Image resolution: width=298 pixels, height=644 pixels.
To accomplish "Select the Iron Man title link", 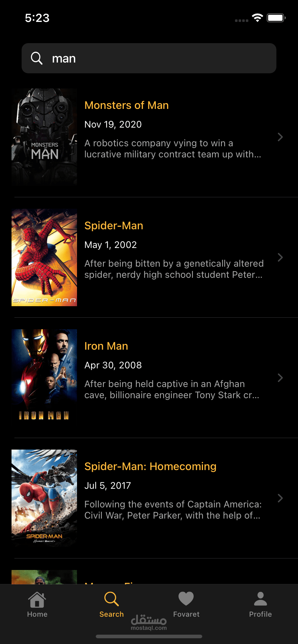I will point(106,346).
